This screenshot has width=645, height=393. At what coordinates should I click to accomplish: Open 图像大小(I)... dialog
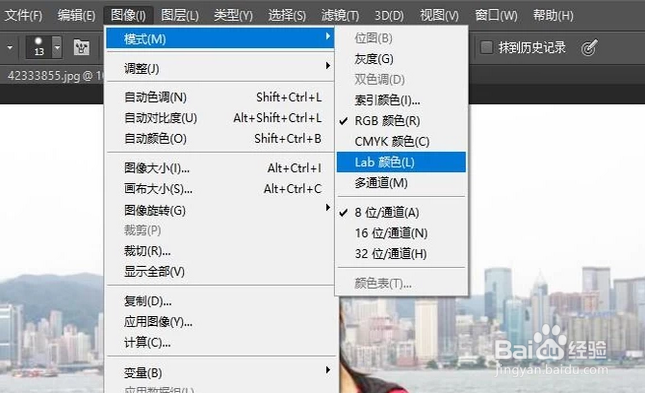click(x=220, y=168)
